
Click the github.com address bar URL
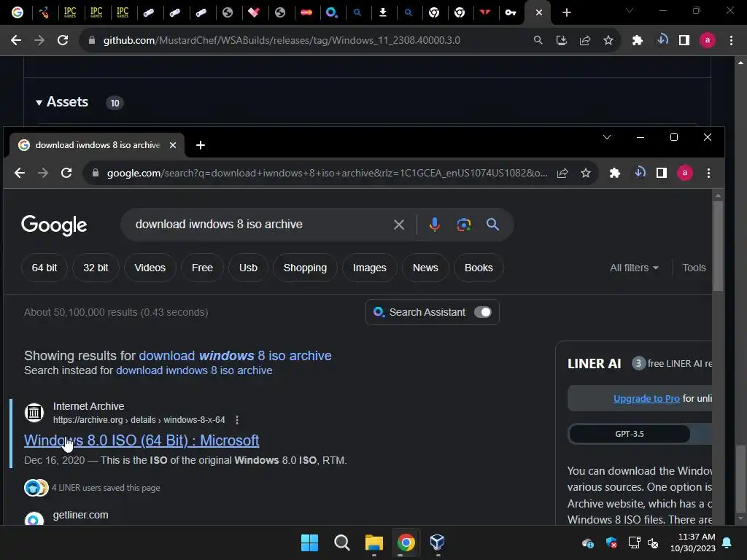pyautogui.click(x=282, y=41)
